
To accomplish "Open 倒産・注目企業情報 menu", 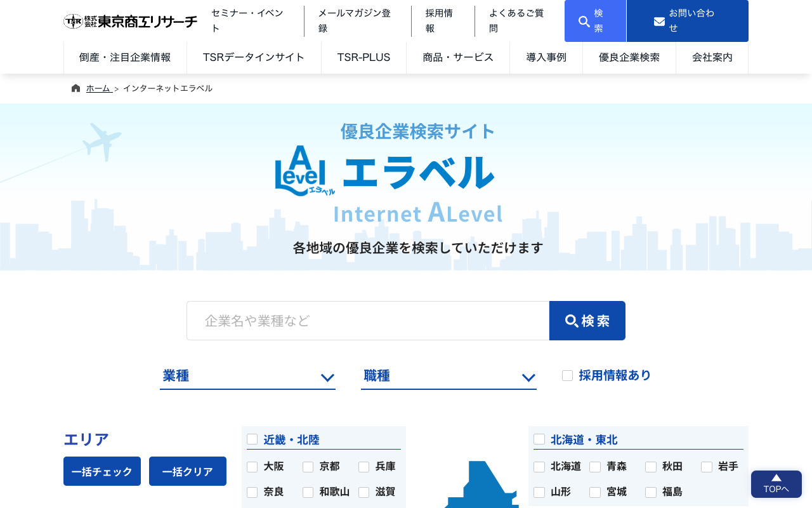I will click(125, 58).
